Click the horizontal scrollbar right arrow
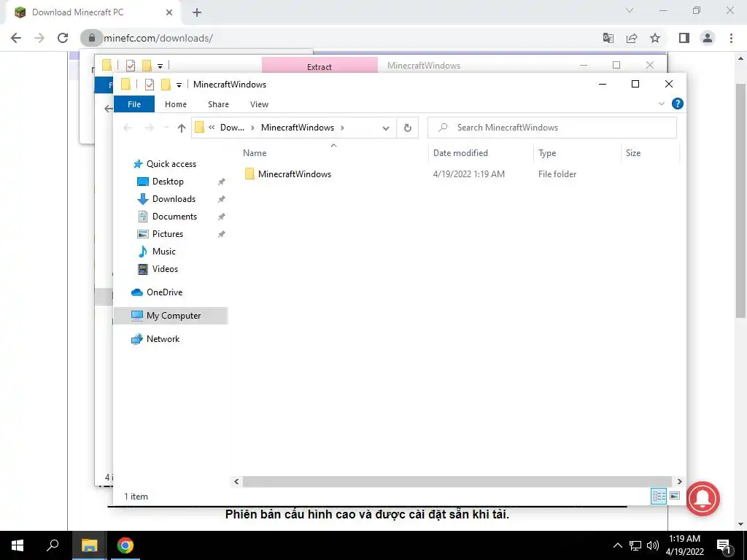Viewport: 747px width, 560px height. 679,481
